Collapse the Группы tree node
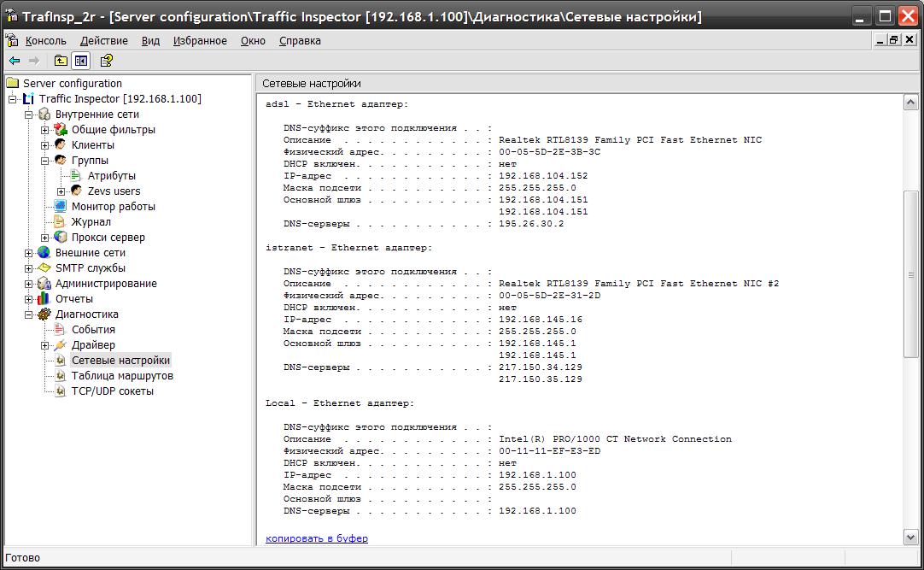 point(45,161)
